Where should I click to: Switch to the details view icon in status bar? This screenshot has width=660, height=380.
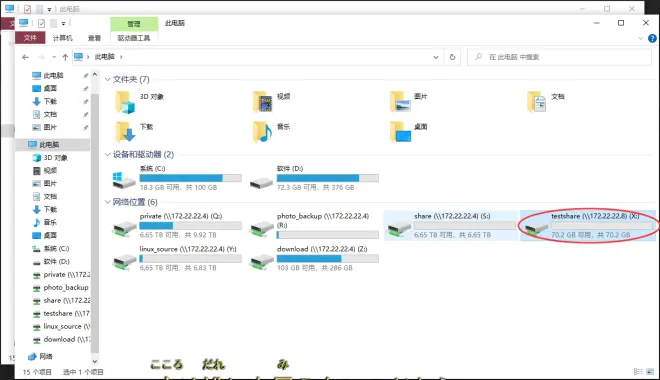638,372
